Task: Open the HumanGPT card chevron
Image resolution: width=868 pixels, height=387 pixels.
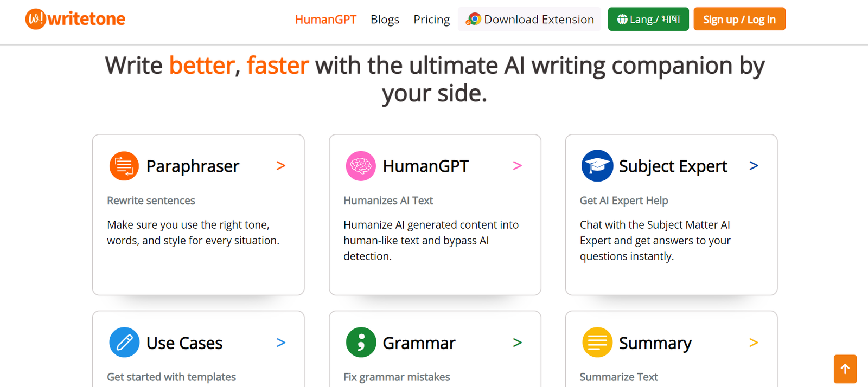Action: pos(518,166)
